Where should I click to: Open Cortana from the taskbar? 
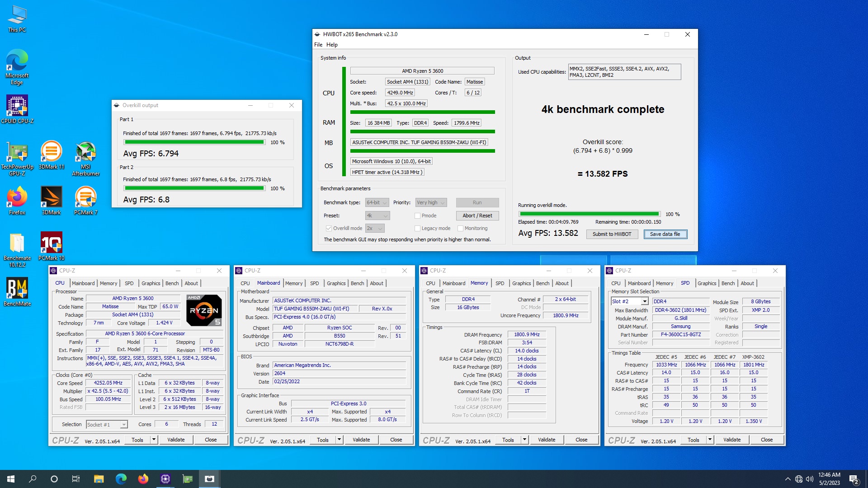click(54, 479)
